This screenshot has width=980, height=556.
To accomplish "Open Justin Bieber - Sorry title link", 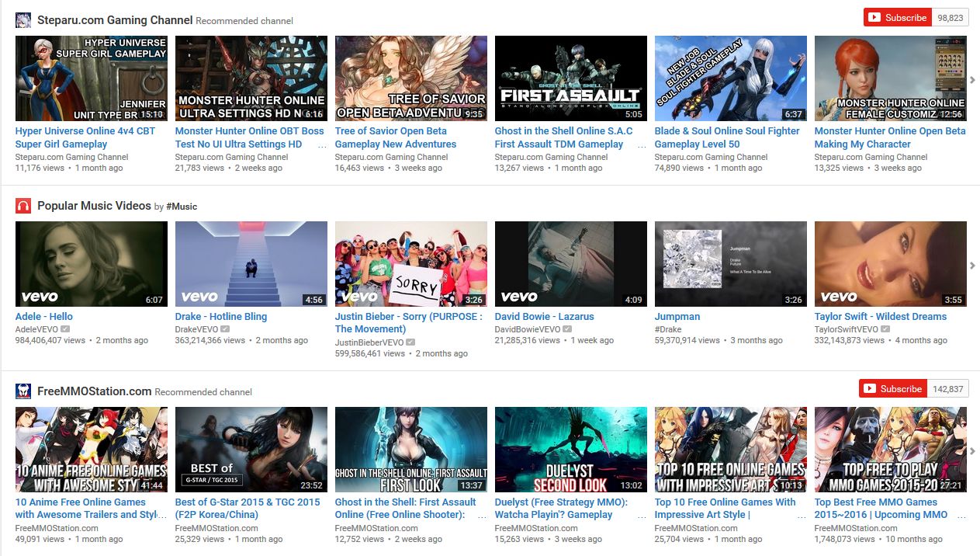I will pos(409,323).
